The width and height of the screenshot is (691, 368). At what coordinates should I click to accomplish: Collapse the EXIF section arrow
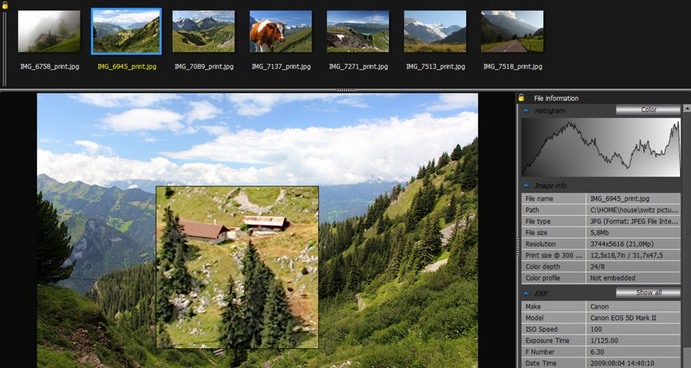pyautogui.click(x=526, y=293)
